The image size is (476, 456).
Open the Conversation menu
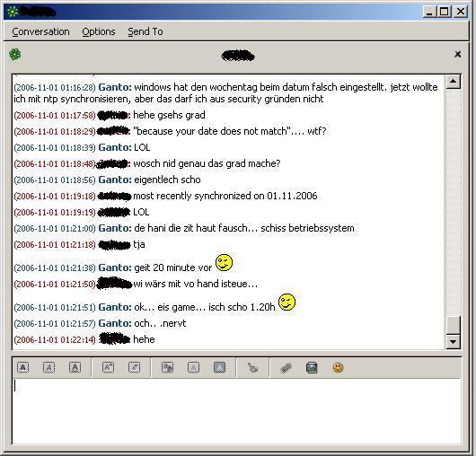click(x=40, y=31)
